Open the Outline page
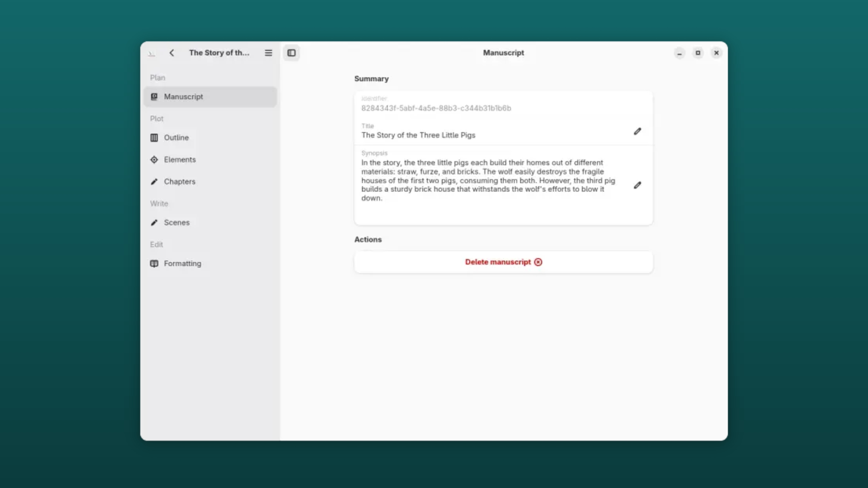Screen dimensions: 868x488 [210, 138]
